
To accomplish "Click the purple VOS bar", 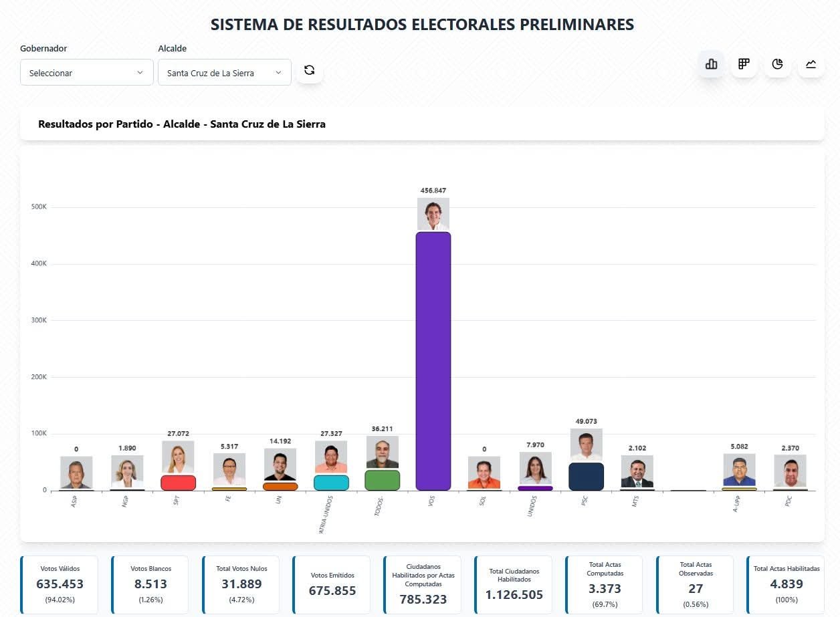I will (433, 361).
